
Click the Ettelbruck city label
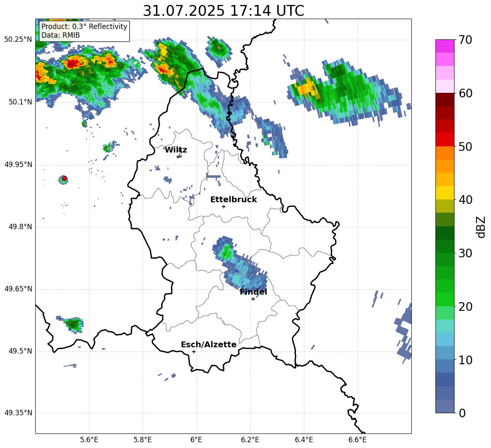(x=233, y=200)
